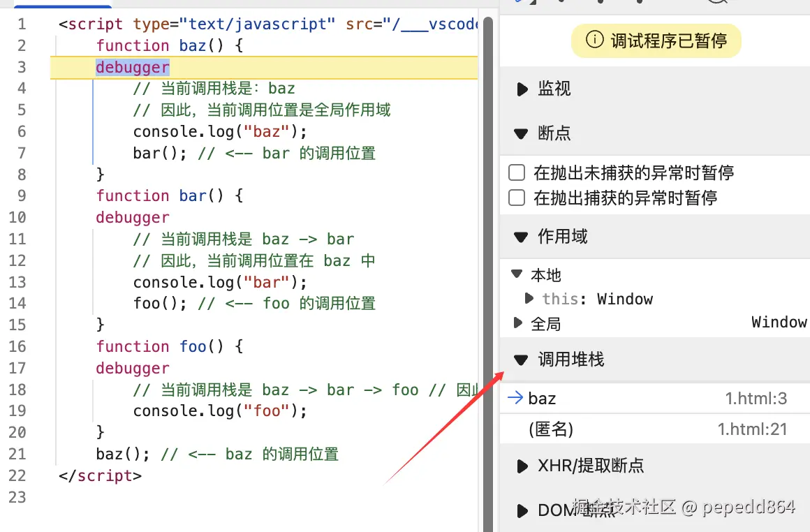Click the blue current-frame arrow beside baz
Image resolution: width=810 pixels, height=532 pixels.
tap(515, 398)
